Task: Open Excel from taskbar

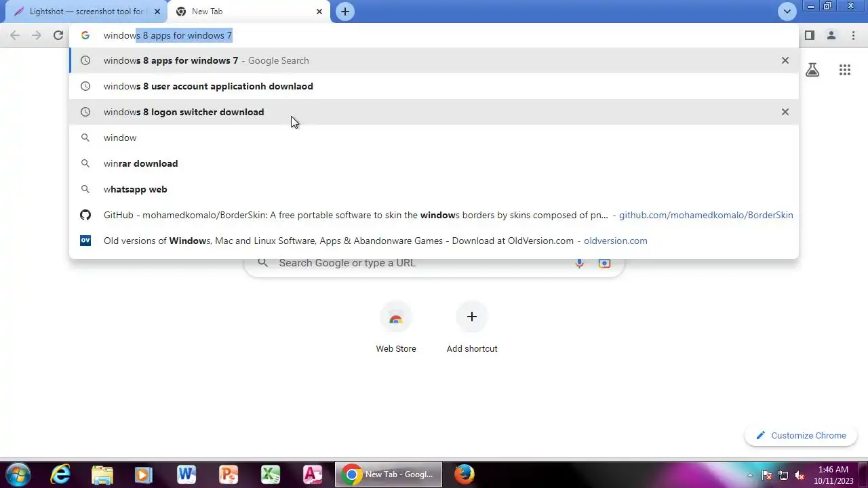Action: 271,474
